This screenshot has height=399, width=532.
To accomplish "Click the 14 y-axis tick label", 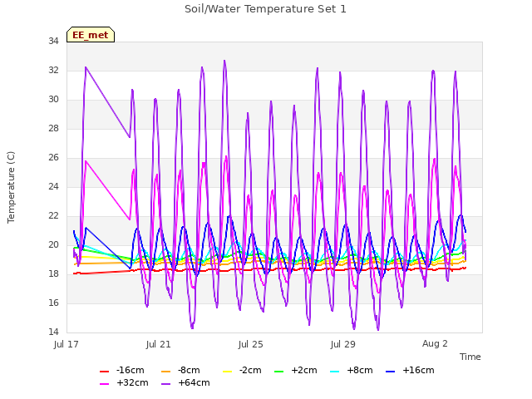I will pyautogui.click(x=53, y=332).
